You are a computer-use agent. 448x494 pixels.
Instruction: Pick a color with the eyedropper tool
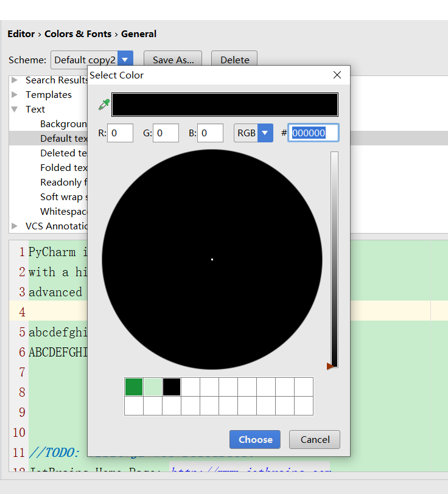[x=103, y=105]
